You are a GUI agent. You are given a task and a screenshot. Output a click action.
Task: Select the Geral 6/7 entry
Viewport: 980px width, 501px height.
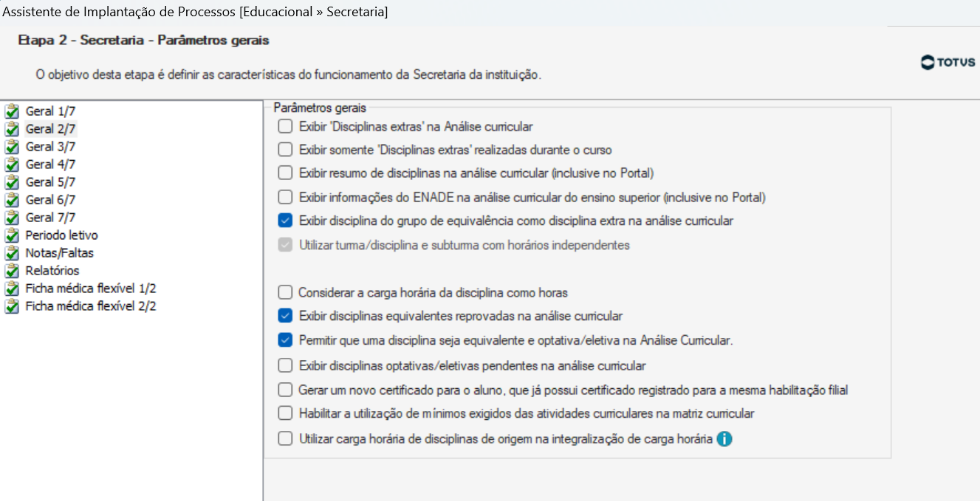pos(50,200)
